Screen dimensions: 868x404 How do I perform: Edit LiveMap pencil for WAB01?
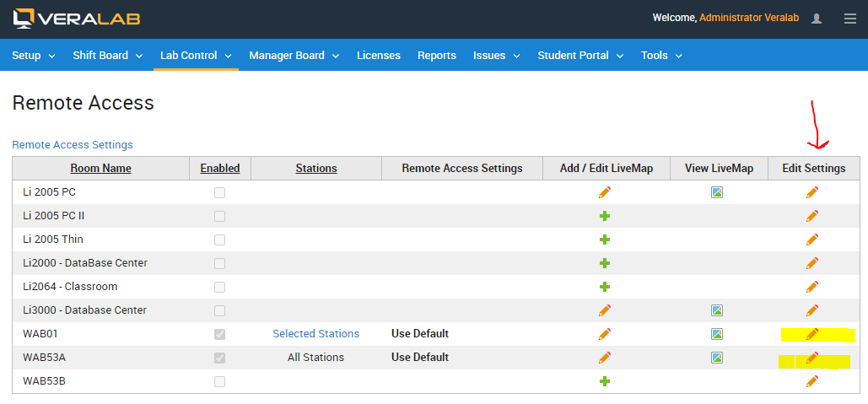coord(605,334)
